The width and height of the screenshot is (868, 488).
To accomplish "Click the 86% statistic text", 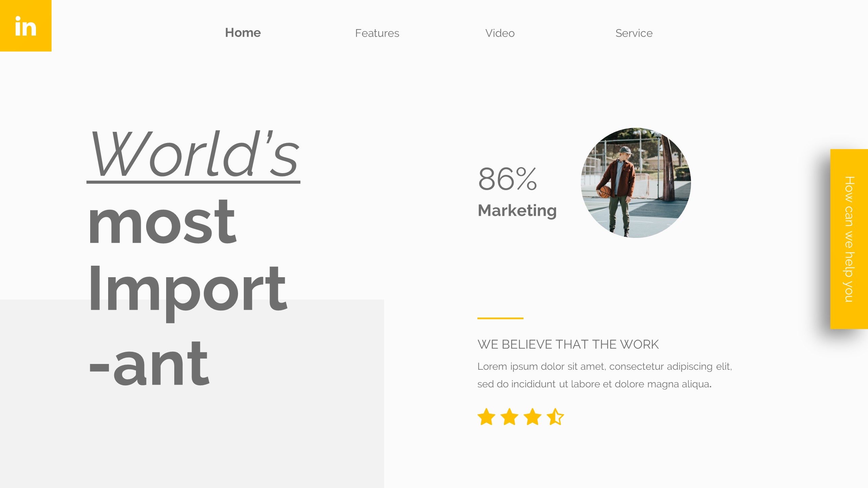I will point(507,179).
